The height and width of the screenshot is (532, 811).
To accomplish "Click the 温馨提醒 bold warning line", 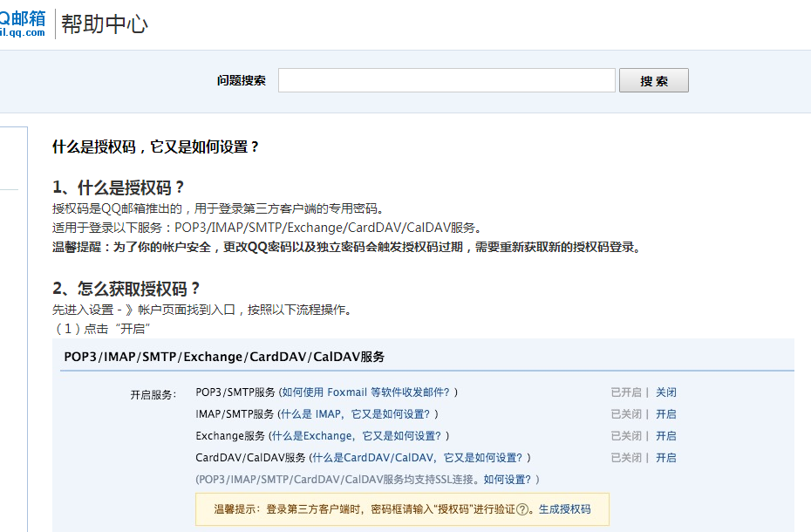I will click(x=347, y=247).
